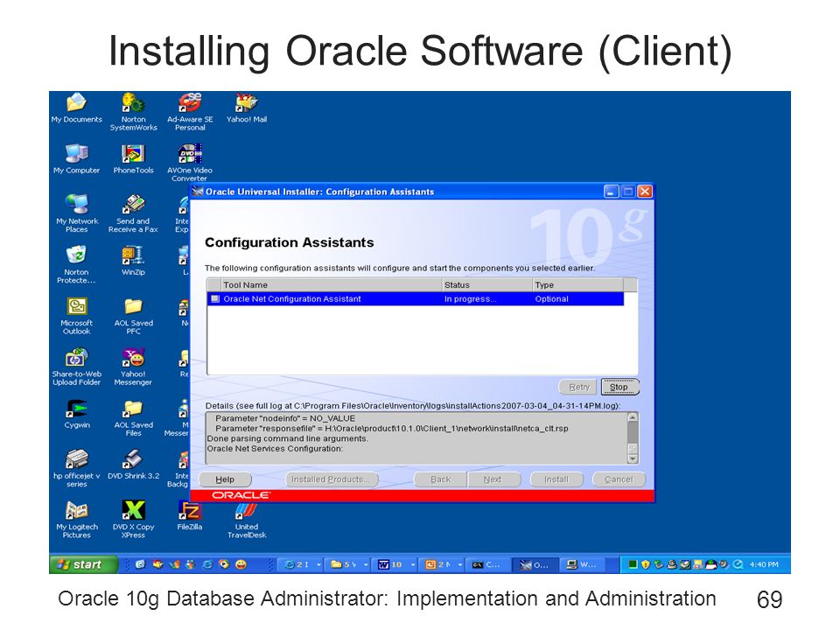Viewport: 840px width, 630px height.
Task: Select Oracle Net Configuration Assistant row
Action: [415, 299]
